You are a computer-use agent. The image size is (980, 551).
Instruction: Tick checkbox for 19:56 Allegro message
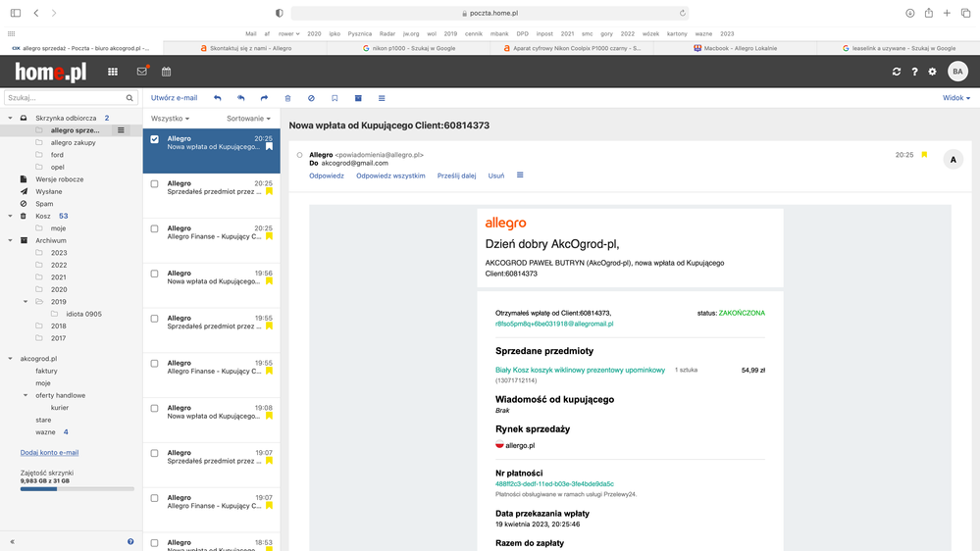pos(154,274)
